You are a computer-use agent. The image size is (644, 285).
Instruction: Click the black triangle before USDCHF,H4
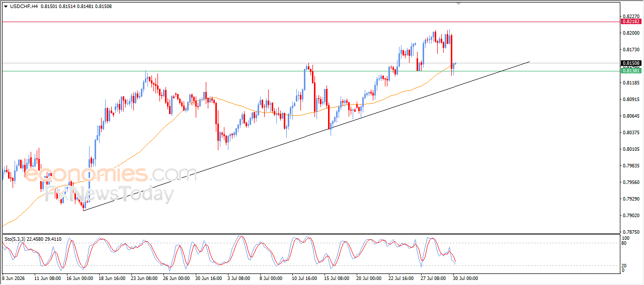click(6, 6)
